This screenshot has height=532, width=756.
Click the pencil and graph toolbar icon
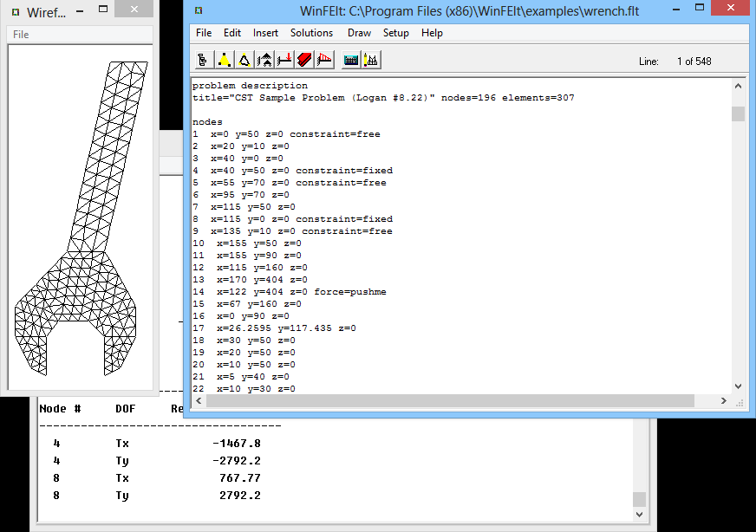pyautogui.click(x=371, y=60)
